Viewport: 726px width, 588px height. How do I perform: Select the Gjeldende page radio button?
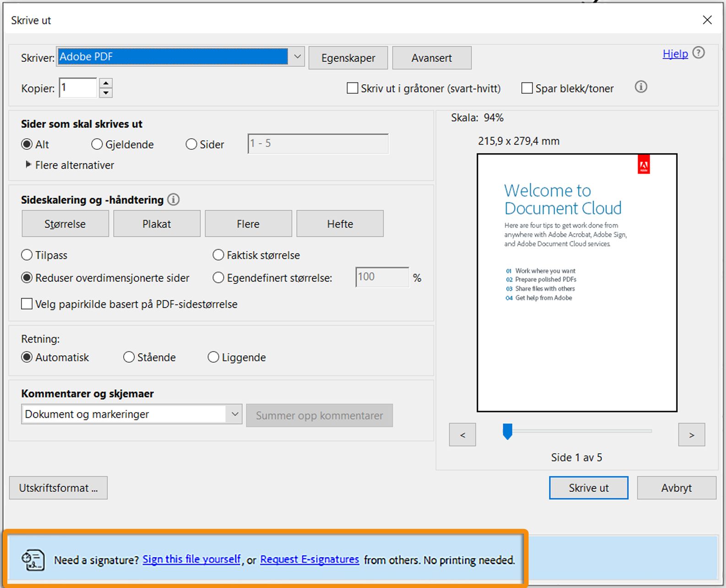(97, 144)
